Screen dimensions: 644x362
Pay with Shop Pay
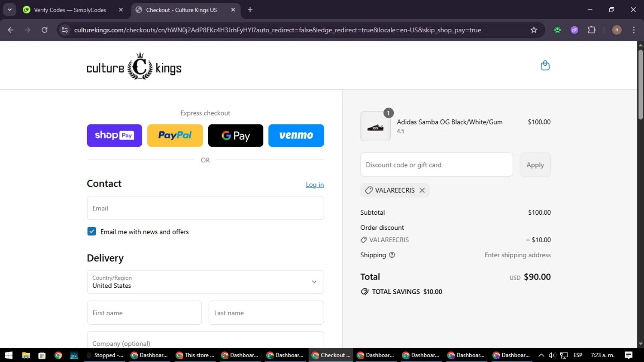(114, 136)
